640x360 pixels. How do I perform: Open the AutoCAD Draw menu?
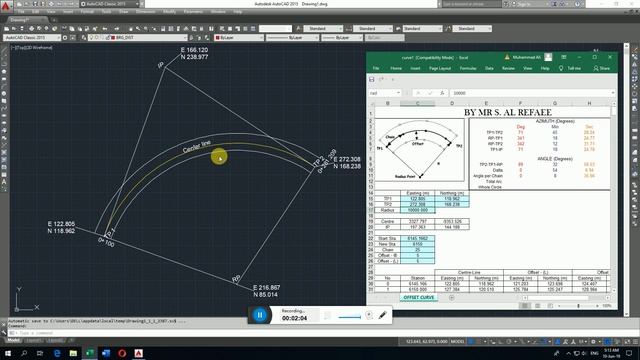[x=124, y=12]
